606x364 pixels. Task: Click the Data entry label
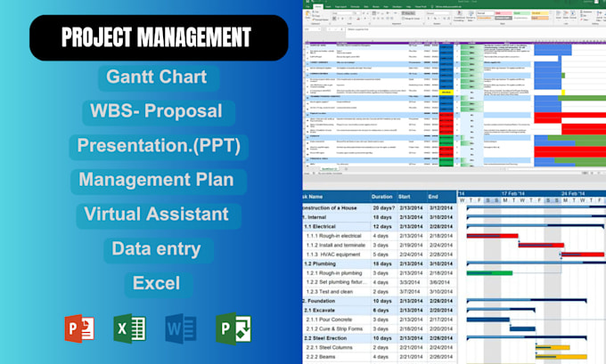(x=159, y=250)
